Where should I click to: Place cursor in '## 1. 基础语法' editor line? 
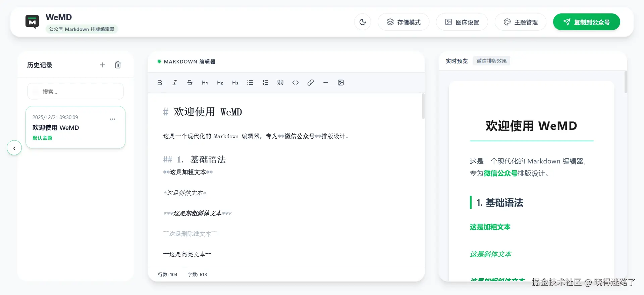pos(195,159)
